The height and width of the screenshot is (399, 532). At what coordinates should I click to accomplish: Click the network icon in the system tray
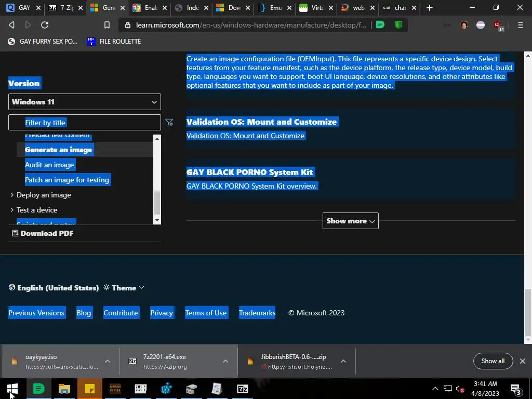pos(447,389)
